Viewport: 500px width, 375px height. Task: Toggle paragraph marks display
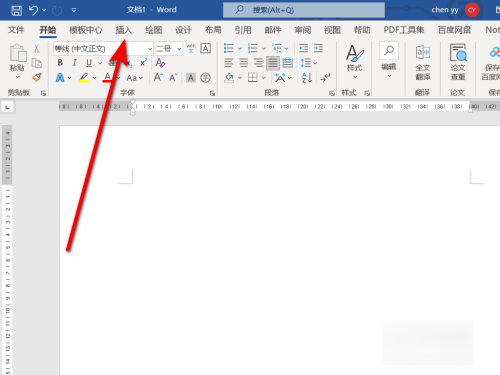pyautogui.click(x=325, y=78)
